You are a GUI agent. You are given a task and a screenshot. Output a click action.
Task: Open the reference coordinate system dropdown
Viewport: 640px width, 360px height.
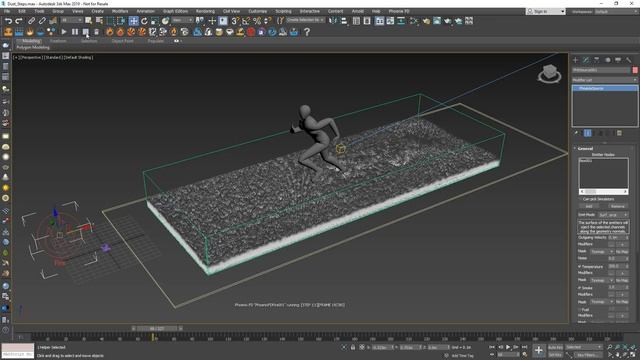pos(182,20)
